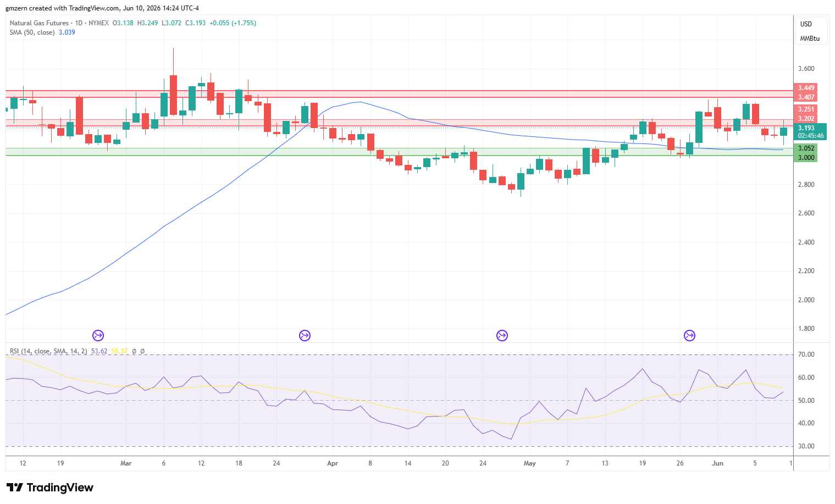Click the 30.00 RSI axis label
Image resolution: width=835 pixels, height=504 pixels.
(x=806, y=446)
